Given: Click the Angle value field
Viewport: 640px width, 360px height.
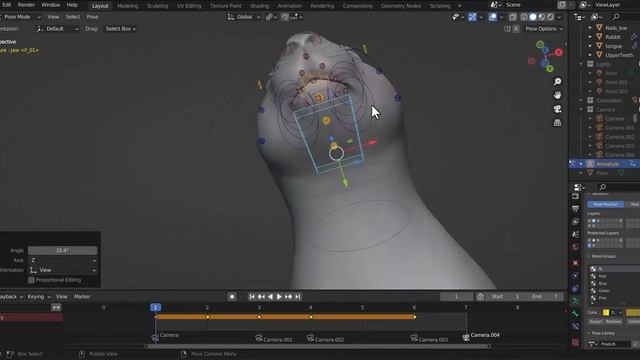Looking at the screenshot, I should (x=62, y=251).
